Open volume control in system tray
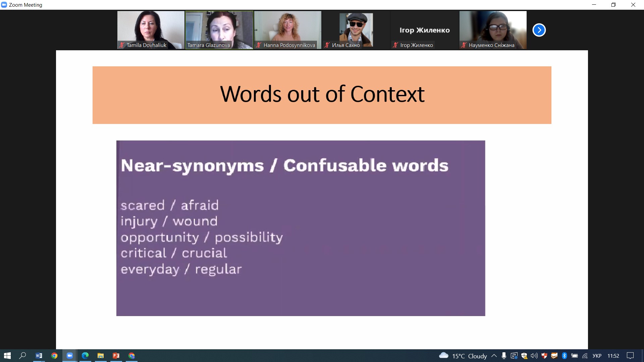Image resolution: width=644 pixels, height=362 pixels. click(534, 356)
